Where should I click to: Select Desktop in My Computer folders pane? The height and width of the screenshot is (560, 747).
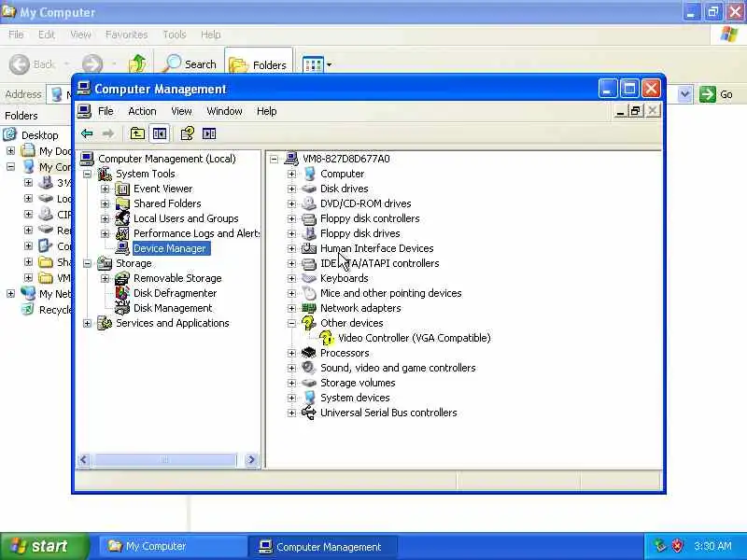pyautogui.click(x=39, y=135)
